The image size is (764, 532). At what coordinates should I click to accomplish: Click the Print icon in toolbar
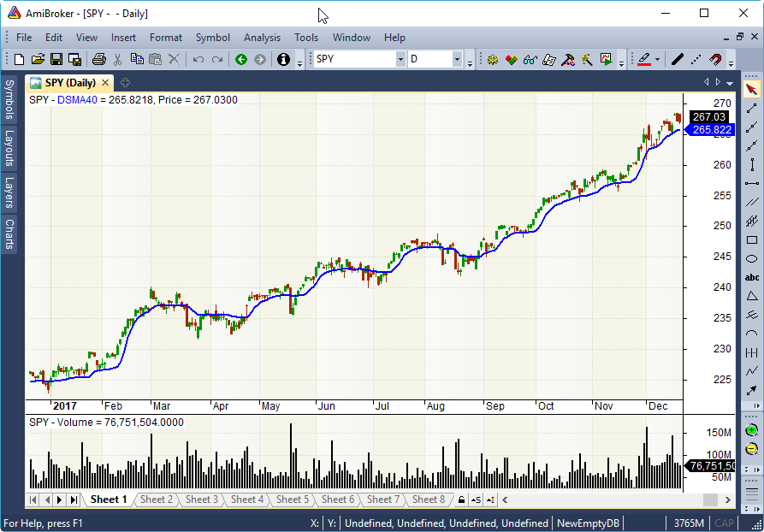tap(98, 59)
